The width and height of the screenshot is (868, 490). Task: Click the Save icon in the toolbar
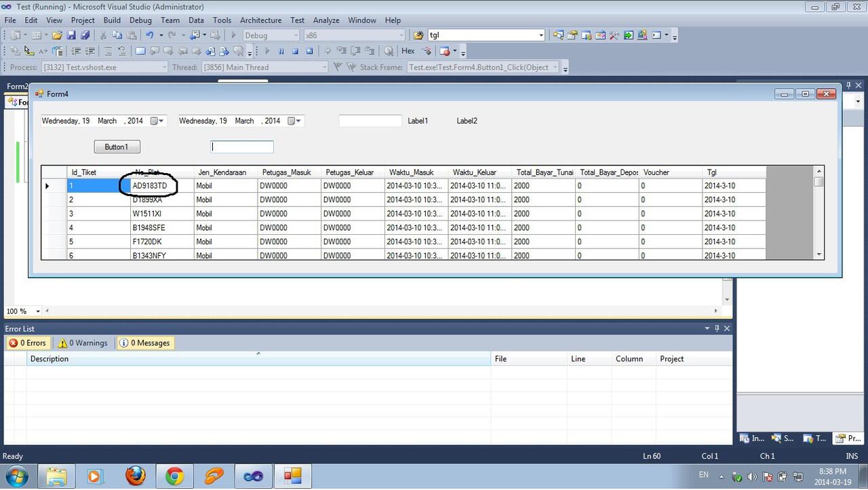coord(71,35)
